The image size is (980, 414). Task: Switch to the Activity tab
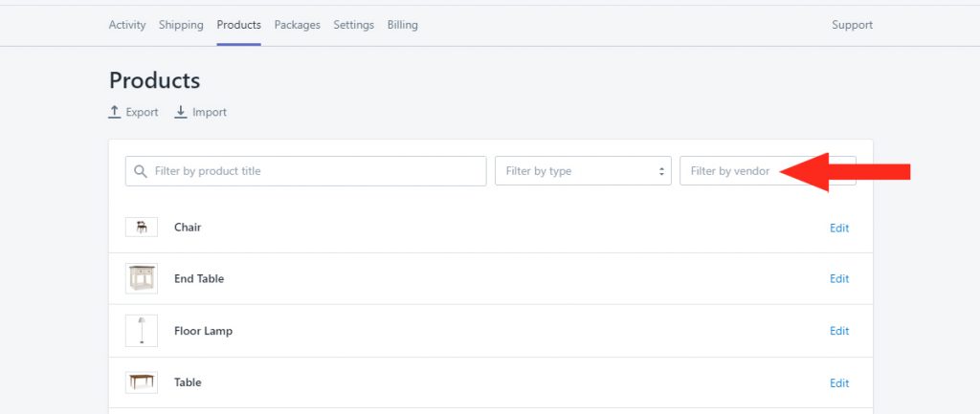(127, 25)
